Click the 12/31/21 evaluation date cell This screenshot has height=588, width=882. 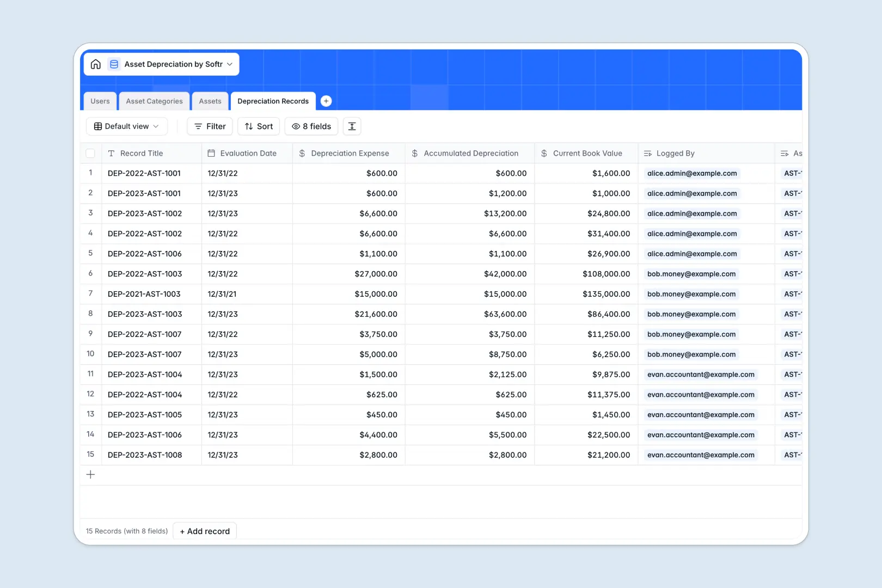pos(247,295)
